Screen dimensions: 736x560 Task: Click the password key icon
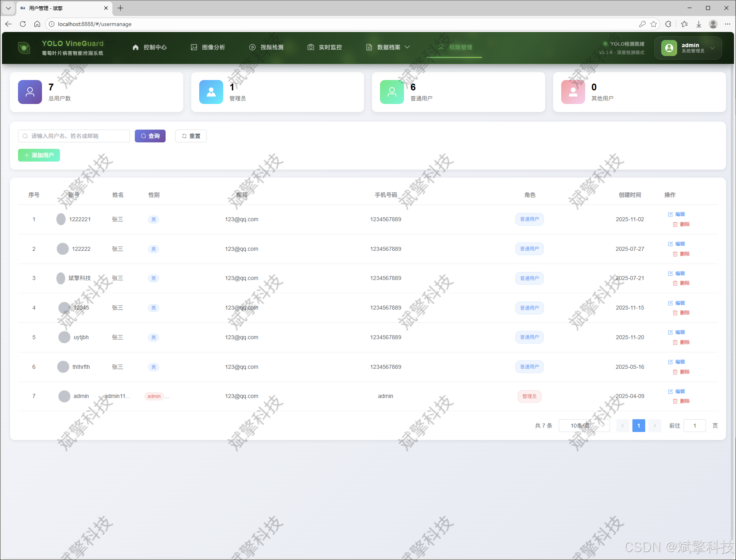pyautogui.click(x=642, y=24)
